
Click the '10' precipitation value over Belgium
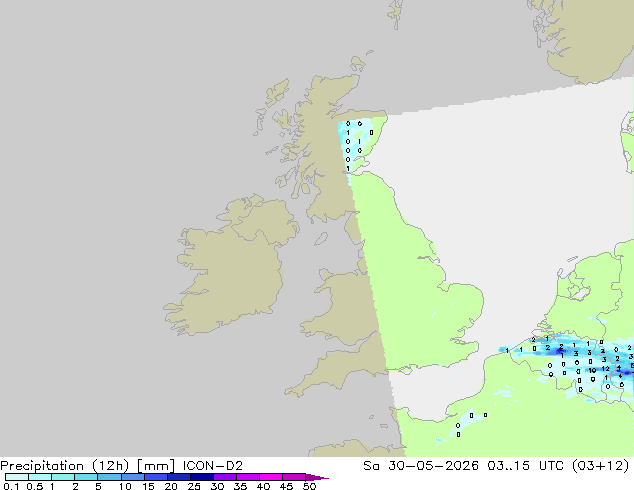coord(592,370)
